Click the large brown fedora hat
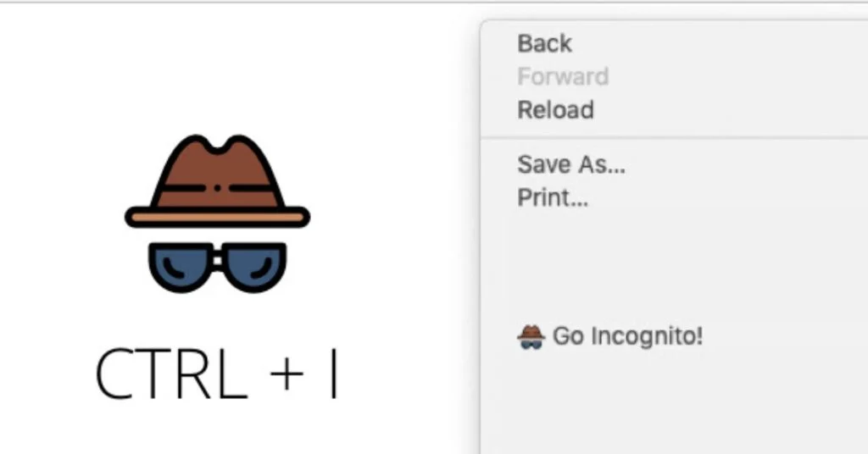The height and width of the screenshot is (454, 868). click(x=217, y=180)
